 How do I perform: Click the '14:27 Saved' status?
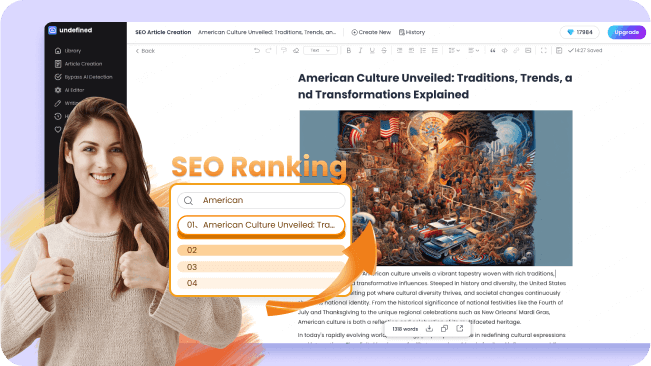[585, 51]
